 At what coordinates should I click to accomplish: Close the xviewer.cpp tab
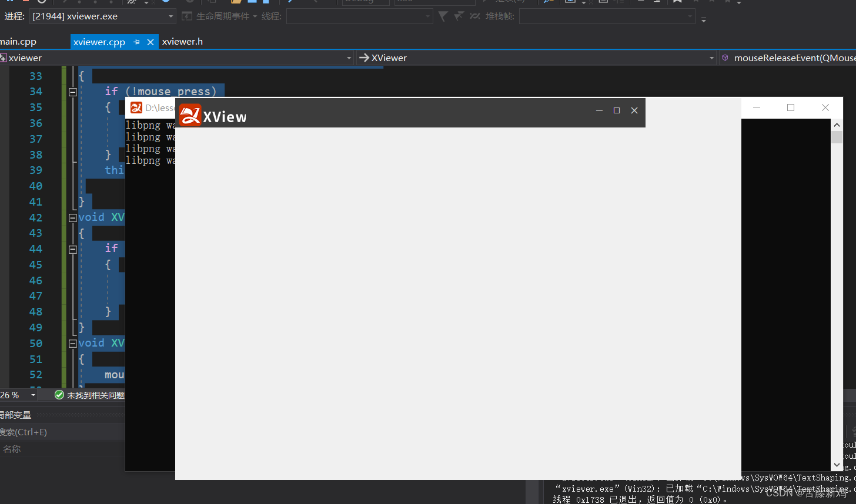coord(151,42)
